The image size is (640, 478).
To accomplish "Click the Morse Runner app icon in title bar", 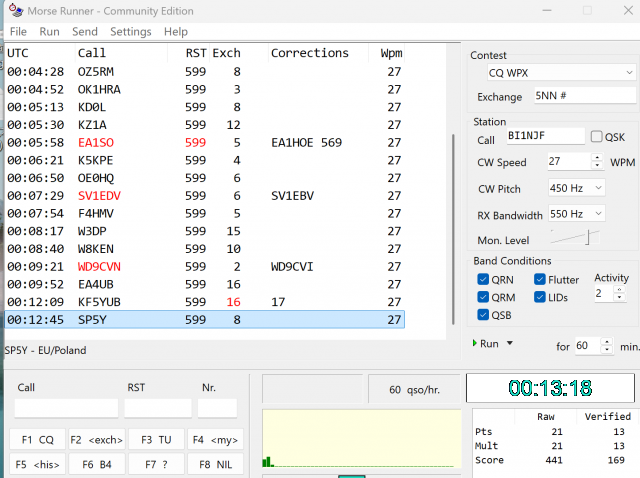I will click(x=16, y=10).
